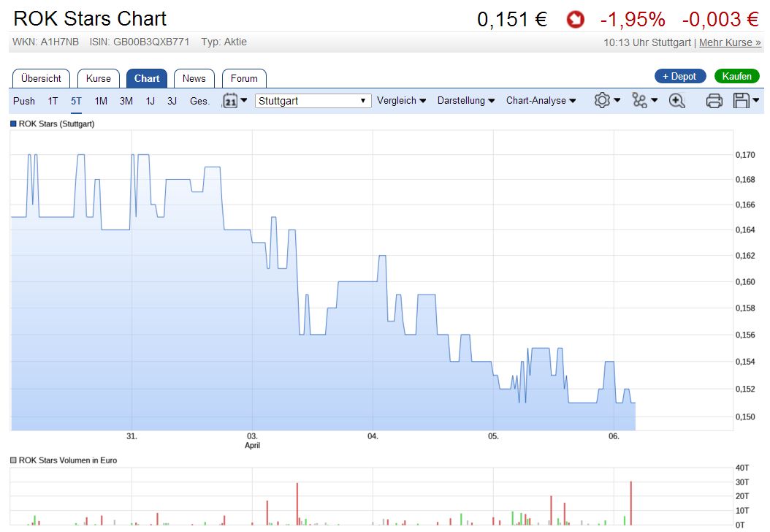
Task: Click the 0,170 price axis label
Action: (x=745, y=155)
